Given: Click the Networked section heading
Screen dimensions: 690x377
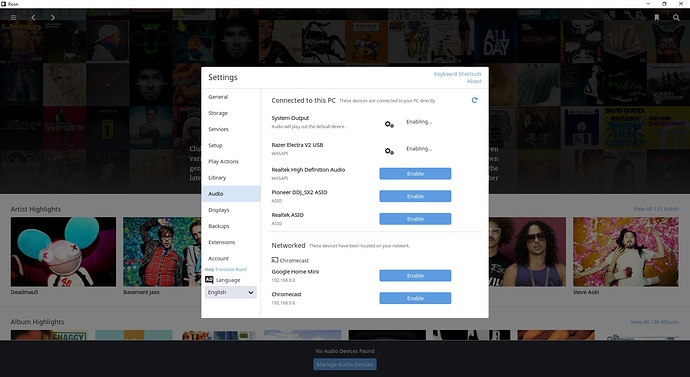Looking at the screenshot, I should tap(288, 245).
